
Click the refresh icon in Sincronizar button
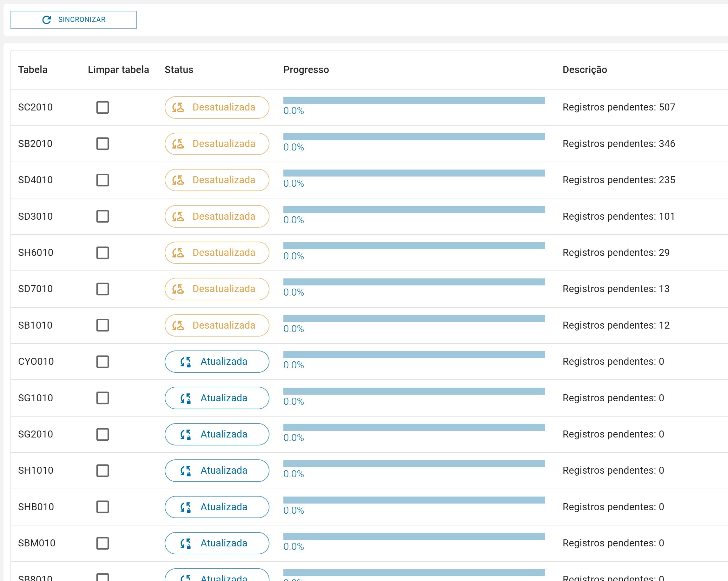click(x=47, y=20)
